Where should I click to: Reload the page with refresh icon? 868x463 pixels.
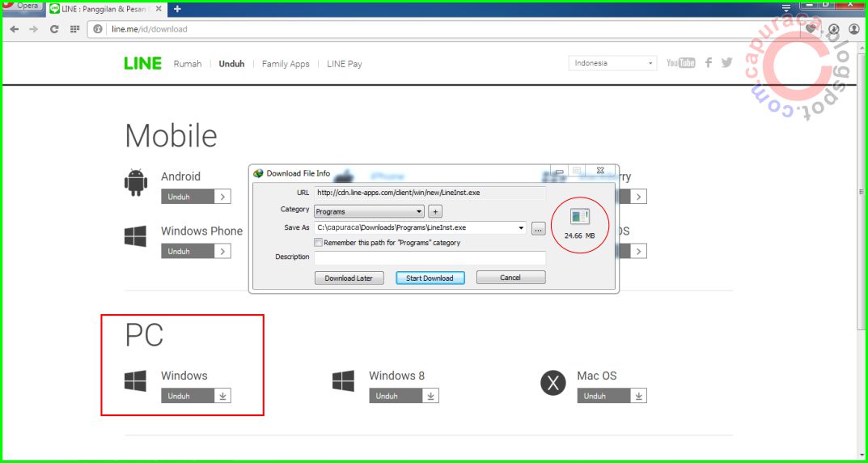click(54, 29)
